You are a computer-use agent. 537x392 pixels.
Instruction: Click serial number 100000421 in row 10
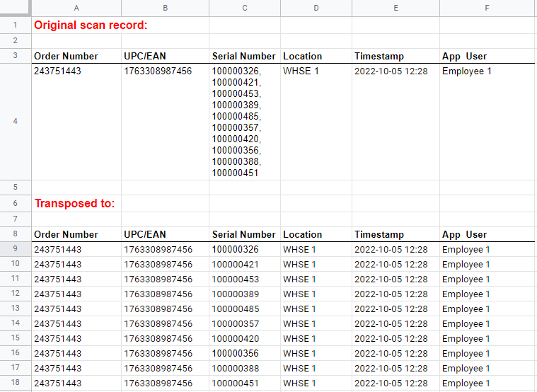coord(236,264)
